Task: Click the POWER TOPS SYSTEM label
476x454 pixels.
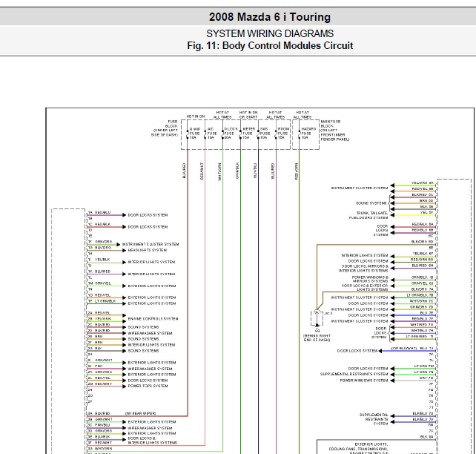Action: click(148, 386)
